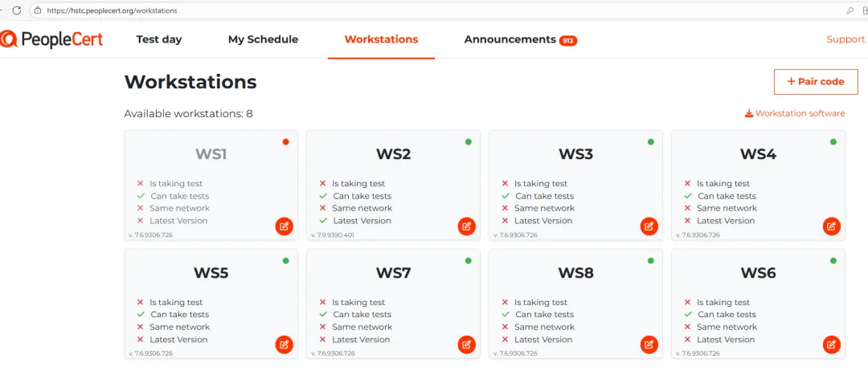This screenshot has height=379, width=868.
Task: Download Workstation software via link
Action: (795, 113)
